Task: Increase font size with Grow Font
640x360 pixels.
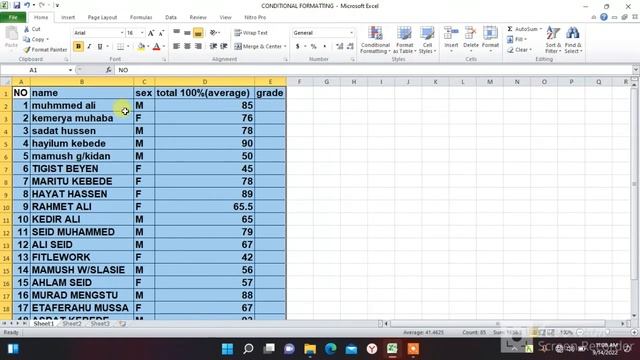Action: click(x=151, y=33)
